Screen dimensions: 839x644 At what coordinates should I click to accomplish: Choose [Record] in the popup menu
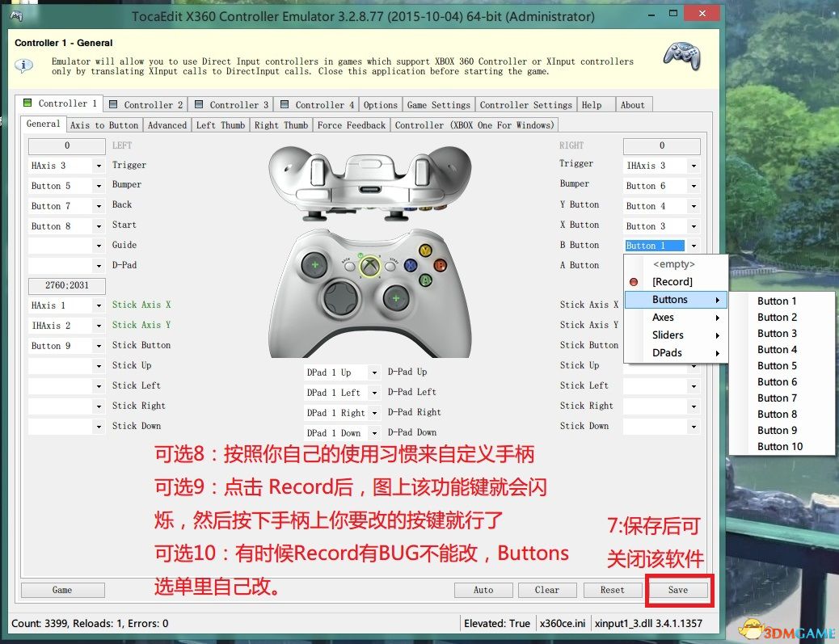tap(676, 282)
